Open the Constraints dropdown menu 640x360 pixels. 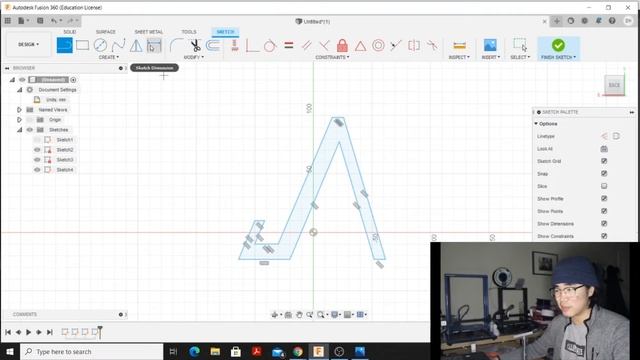pyautogui.click(x=332, y=58)
